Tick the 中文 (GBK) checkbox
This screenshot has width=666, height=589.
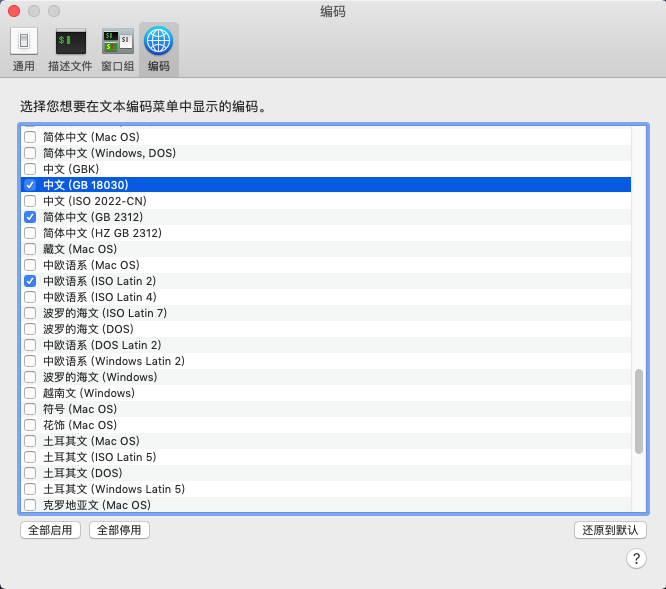[30, 169]
